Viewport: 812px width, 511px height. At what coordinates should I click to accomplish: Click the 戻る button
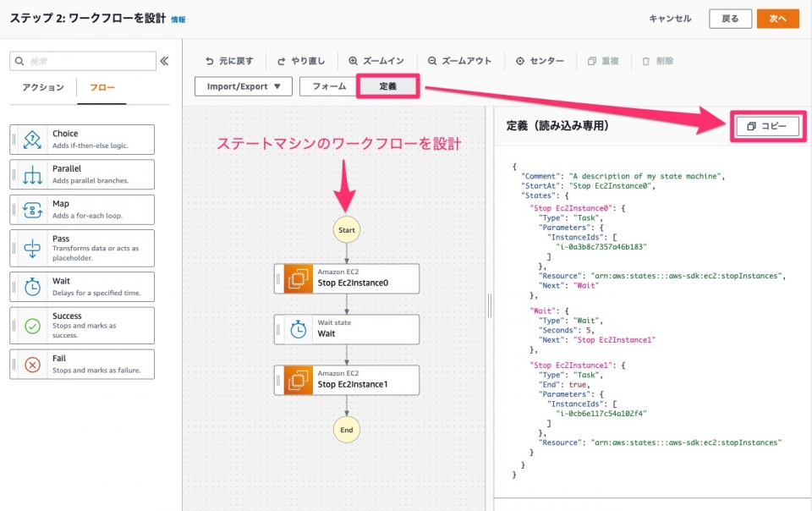click(730, 19)
